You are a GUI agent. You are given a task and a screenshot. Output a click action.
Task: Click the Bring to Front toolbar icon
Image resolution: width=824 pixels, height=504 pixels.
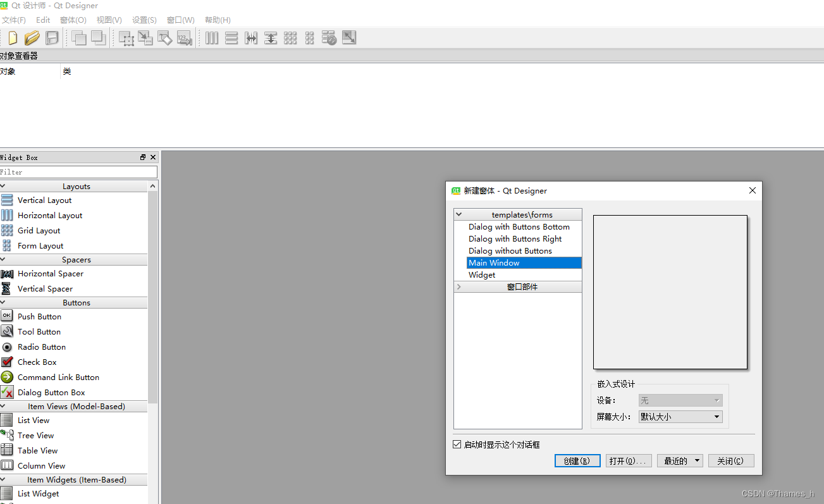point(98,38)
